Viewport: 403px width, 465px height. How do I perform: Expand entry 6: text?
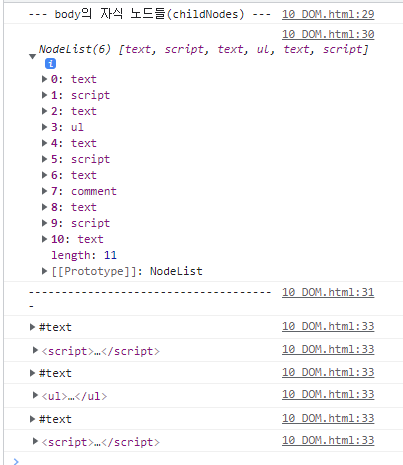pyautogui.click(x=44, y=175)
